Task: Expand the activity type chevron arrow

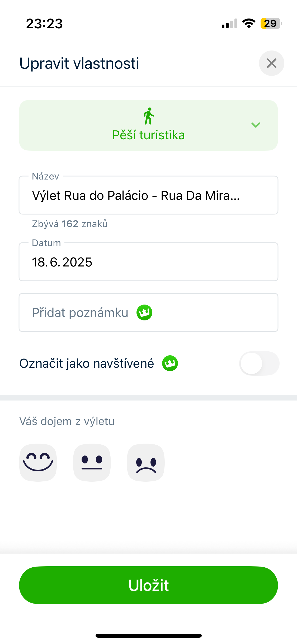Action: click(256, 125)
